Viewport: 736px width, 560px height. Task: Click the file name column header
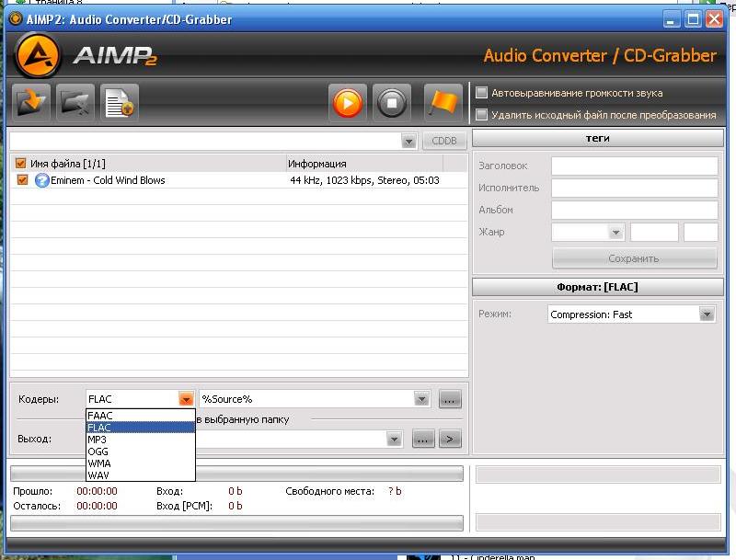(148, 163)
